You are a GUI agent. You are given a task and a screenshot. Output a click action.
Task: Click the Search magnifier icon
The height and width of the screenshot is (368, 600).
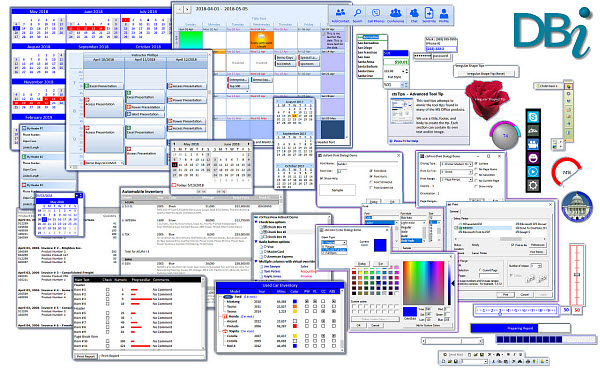357,14
